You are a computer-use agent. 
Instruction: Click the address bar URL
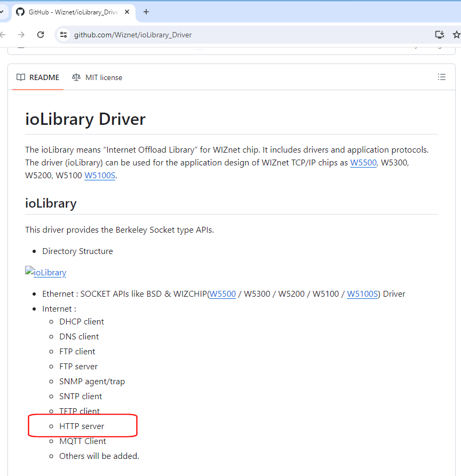(x=133, y=35)
